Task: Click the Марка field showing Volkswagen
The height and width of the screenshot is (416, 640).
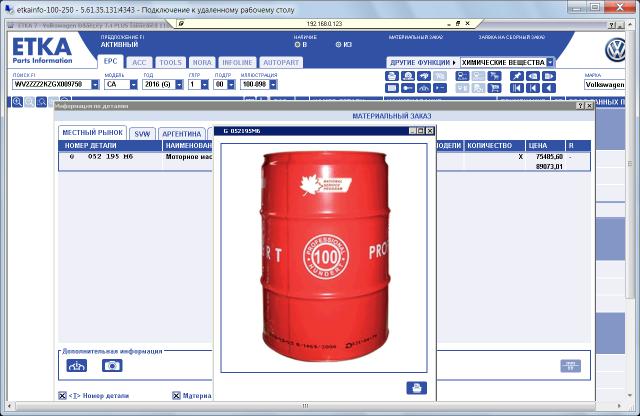Action: [x=604, y=85]
